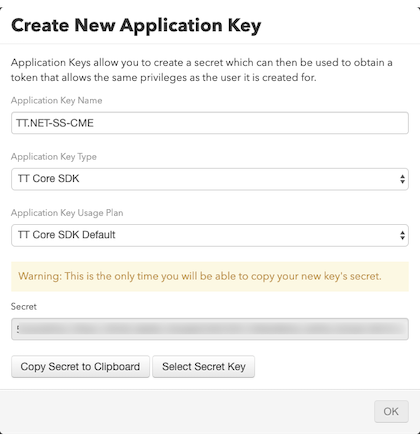
Task: Click the Application Key Name label
Action: click(x=57, y=100)
